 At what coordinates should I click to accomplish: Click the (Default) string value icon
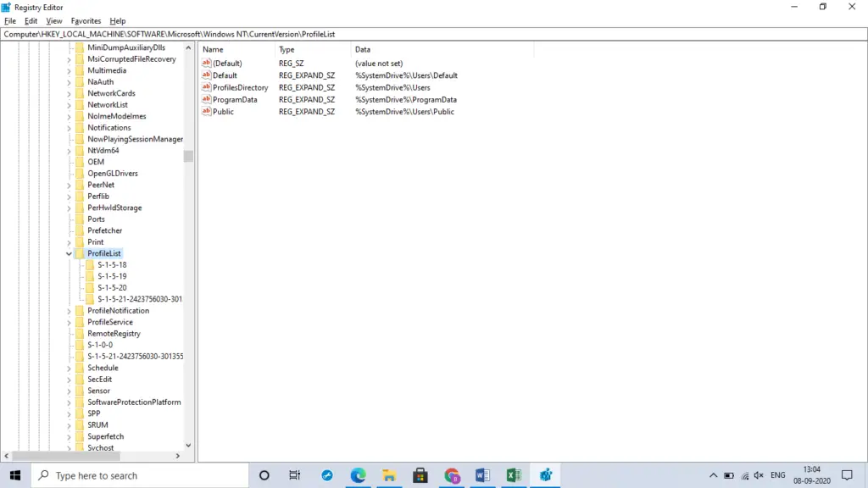[207, 63]
